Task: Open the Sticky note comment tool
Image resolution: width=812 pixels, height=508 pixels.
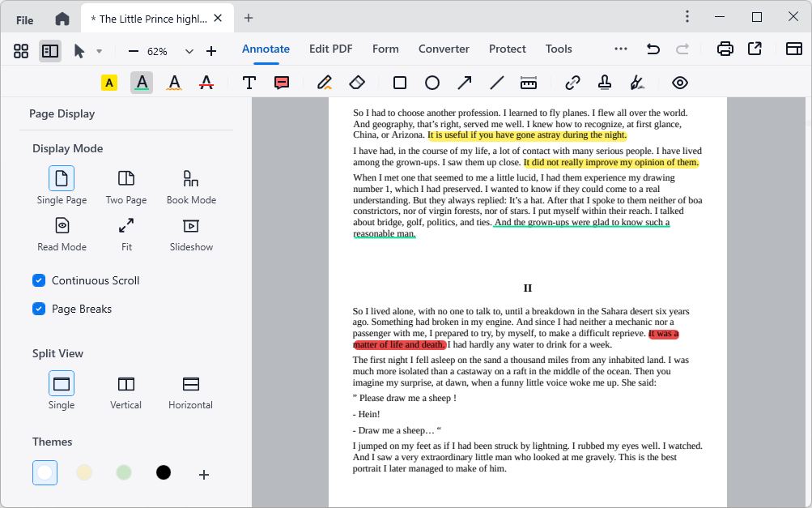Action: [x=280, y=82]
